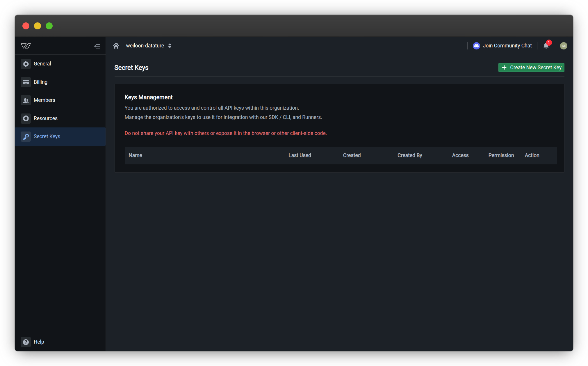Click the General gear icon
Viewport: 588px width, 366px height.
26,64
